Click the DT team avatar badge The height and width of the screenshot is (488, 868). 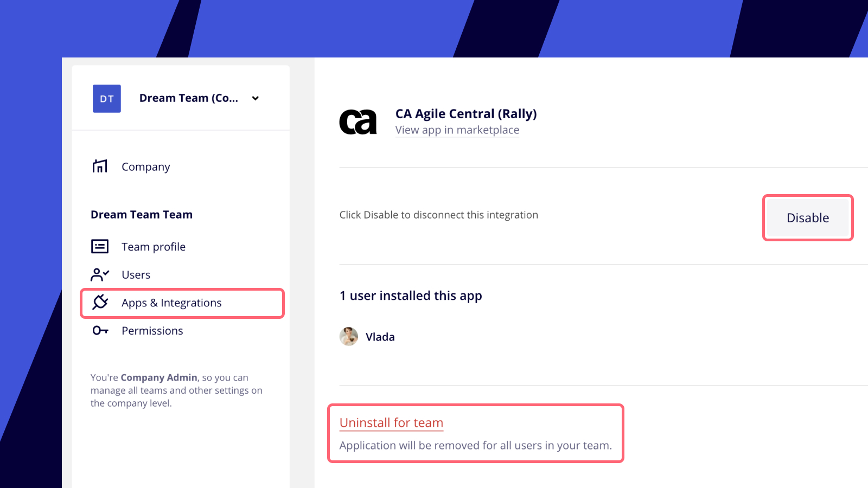click(x=107, y=99)
